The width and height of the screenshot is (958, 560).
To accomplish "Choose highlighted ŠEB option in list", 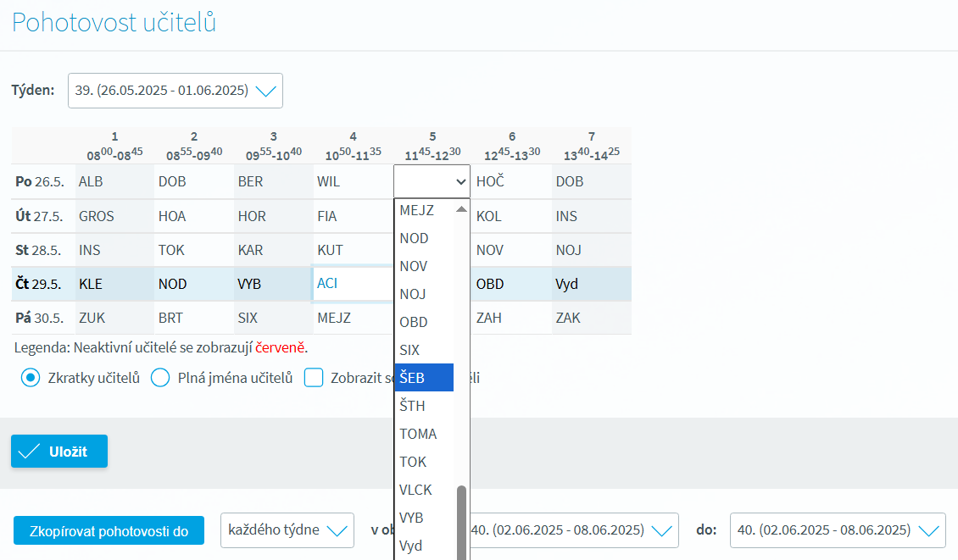I will click(424, 377).
